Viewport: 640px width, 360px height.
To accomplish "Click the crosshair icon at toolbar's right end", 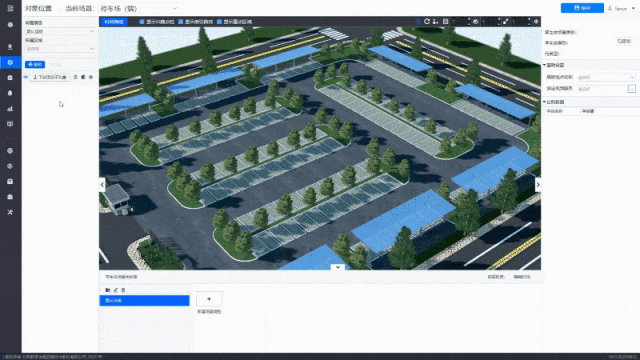I will (x=536, y=21).
